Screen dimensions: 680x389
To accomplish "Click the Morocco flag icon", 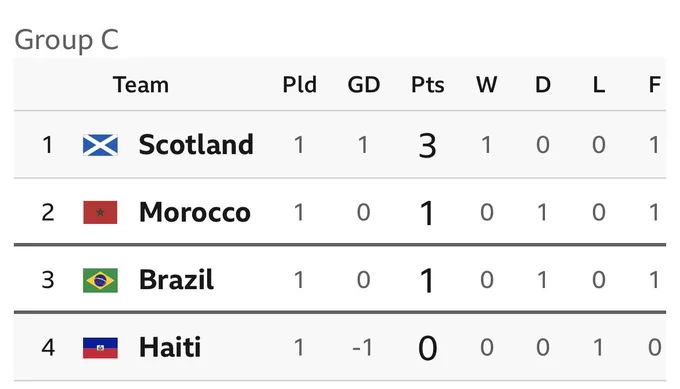I will point(100,212).
